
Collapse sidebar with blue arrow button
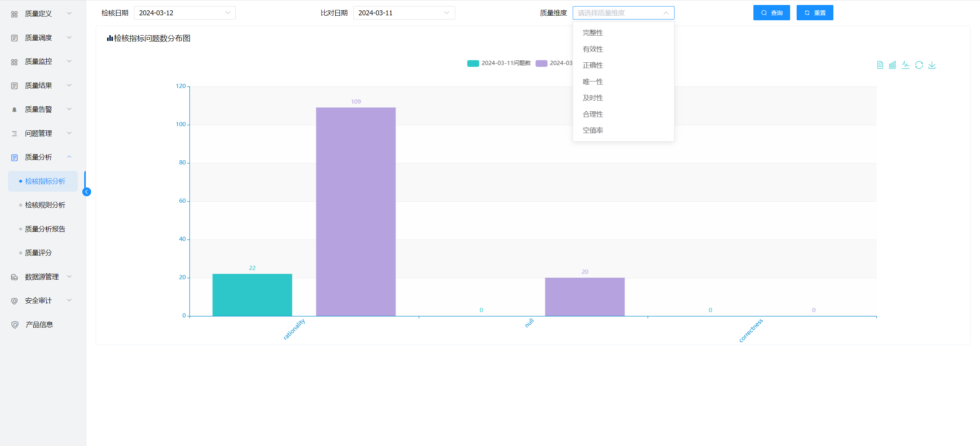click(x=87, y=192)
